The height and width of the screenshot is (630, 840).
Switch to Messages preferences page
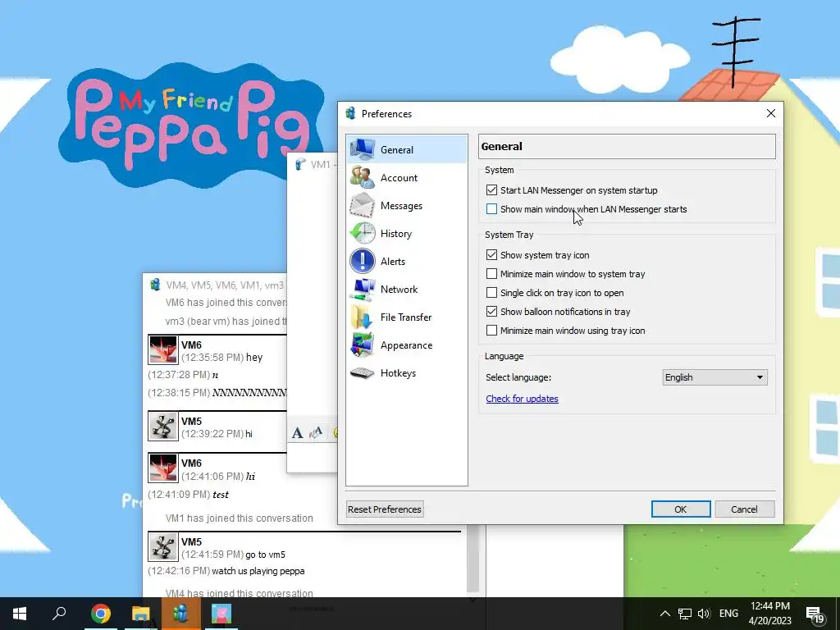tap(407, 205)
